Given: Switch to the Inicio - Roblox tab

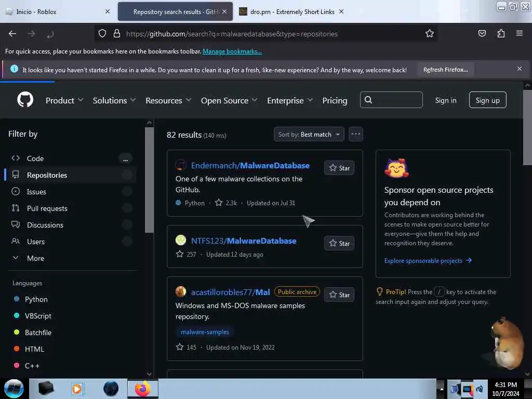Looking at the screenshot, I should coord(58,11).
